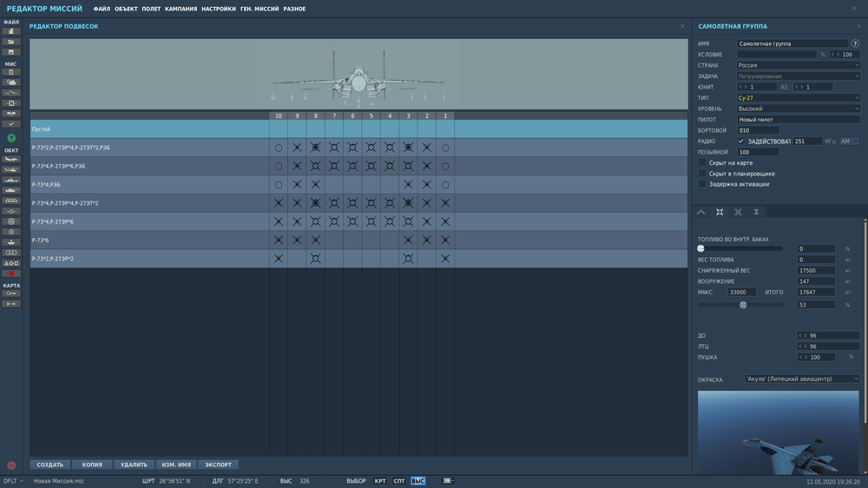Open the briefing clipboard icon
Image resolution: width=868 pixels, height=488 pixels.
(11, 73)
